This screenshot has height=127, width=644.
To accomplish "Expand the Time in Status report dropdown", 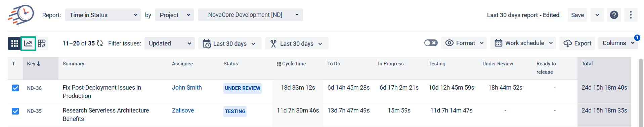I will point(103,15).
